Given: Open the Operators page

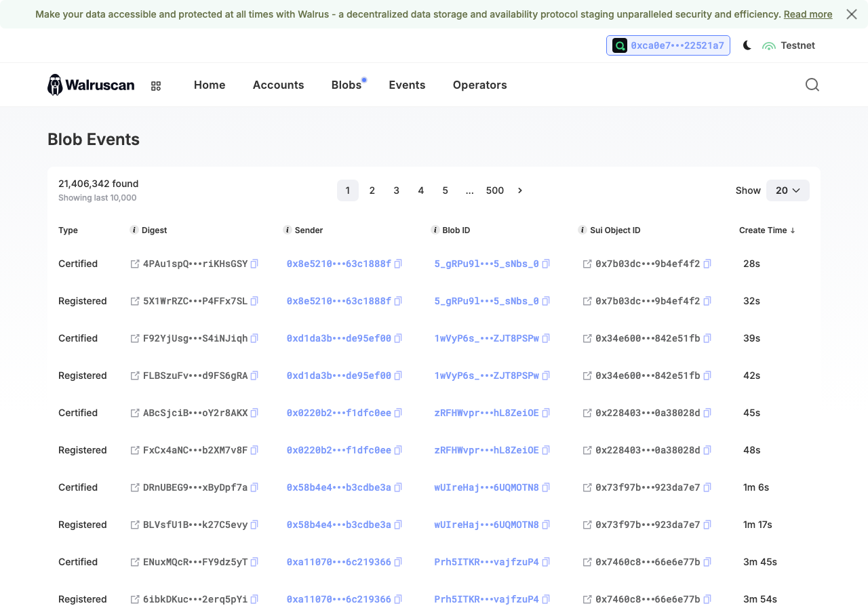Looking at the screenshot, I should (x=480, y=85).
